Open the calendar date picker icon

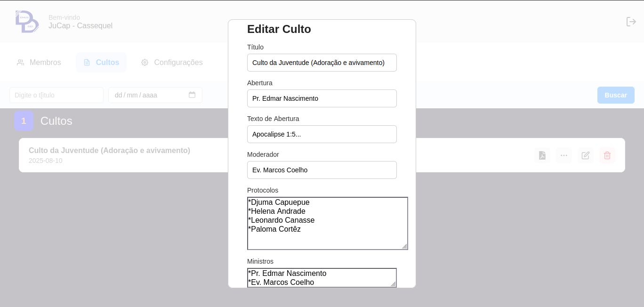192,95
